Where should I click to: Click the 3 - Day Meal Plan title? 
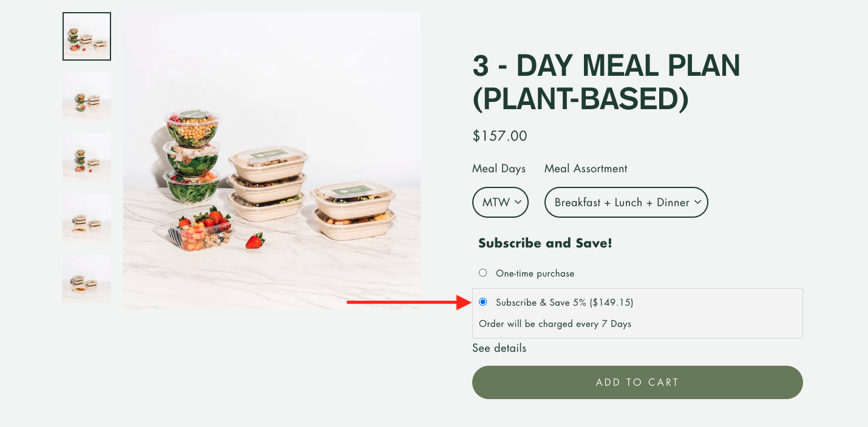point(606,83)
